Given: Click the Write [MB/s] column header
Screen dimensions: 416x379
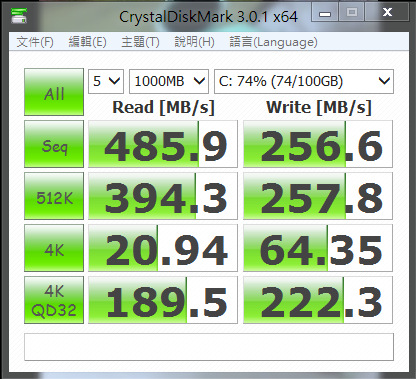Looking at the screenshot, I should tap(319, 107).
